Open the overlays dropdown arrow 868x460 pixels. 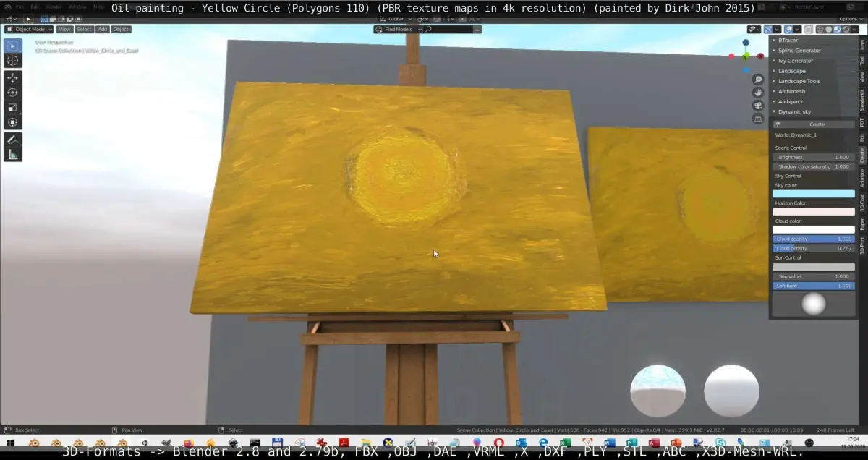[x=796, y=30]
